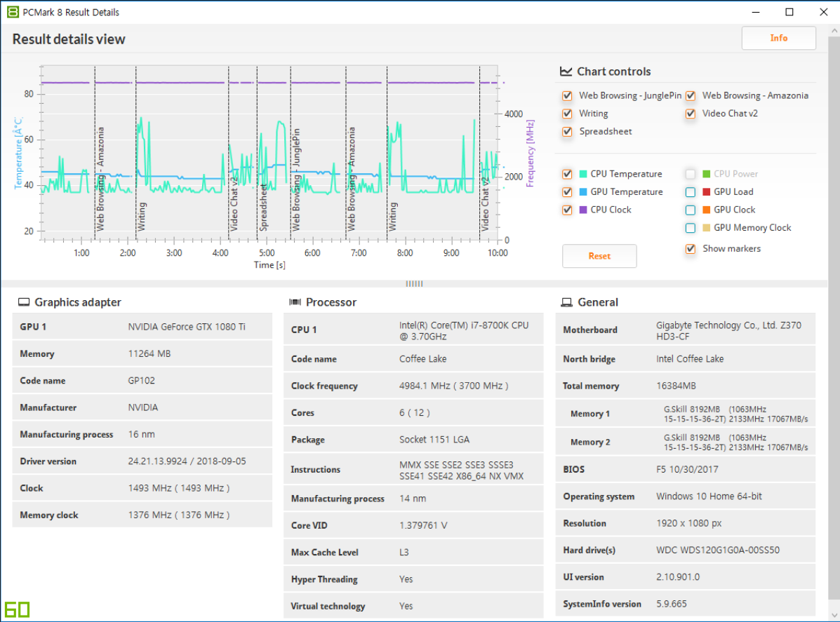Viewport: 840px width, 622px height.
Task: Click the tan GPU Memory Clock color swatch
Action: 707,228
